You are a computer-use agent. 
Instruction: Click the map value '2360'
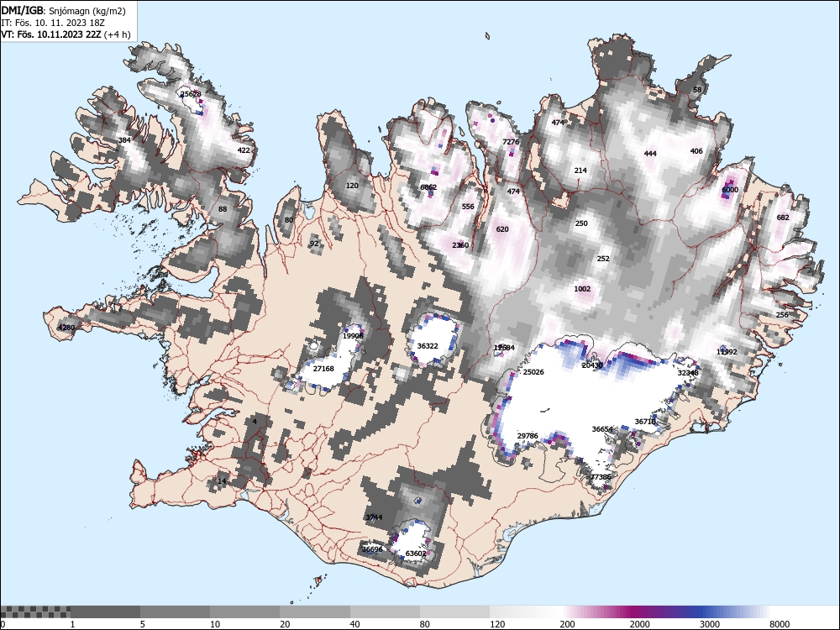coord(460,245)
